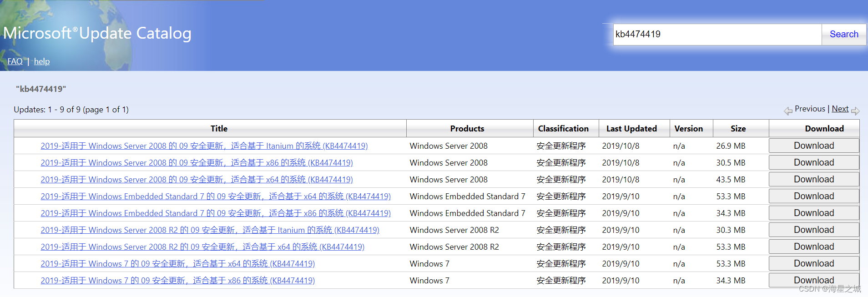868x297 pixels.
Task: Select the "2019/10/8" date in first row
Action: point(621,146)
